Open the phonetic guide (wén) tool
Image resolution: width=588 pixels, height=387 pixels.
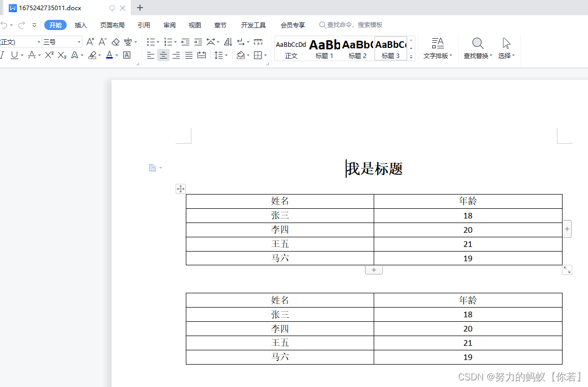(x=128, y=42)
